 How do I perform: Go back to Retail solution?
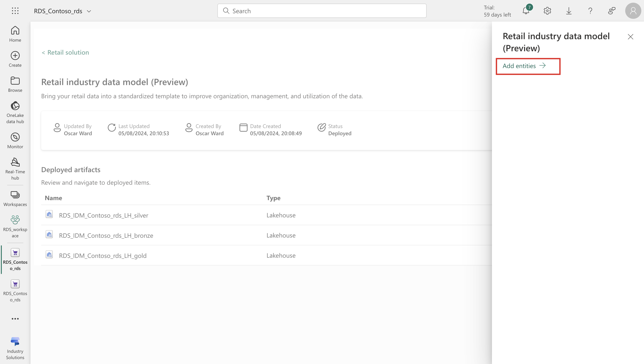click(x=65, y=52)
